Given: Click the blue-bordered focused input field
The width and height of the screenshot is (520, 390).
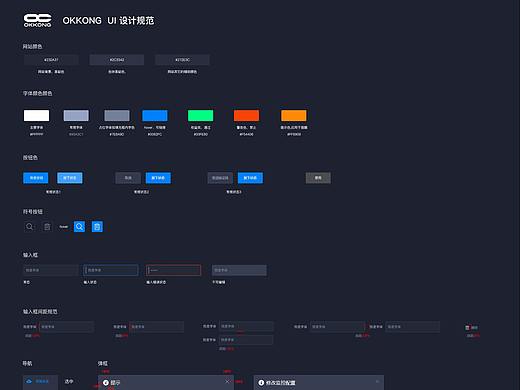Looking at the screenshot, I should (x=111, y=270).
